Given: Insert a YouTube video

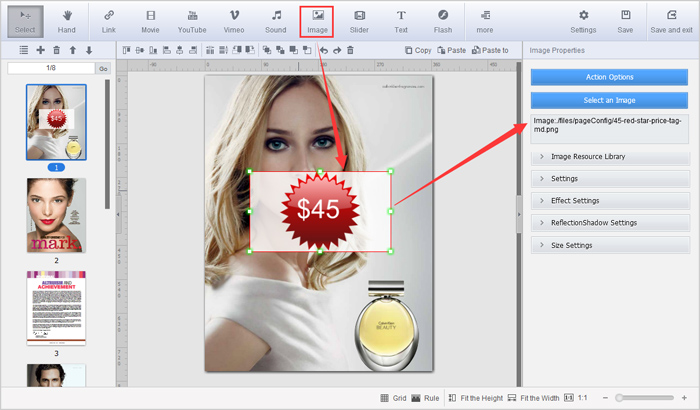Looking at the screenshot, I should click(x=192, y=20).
